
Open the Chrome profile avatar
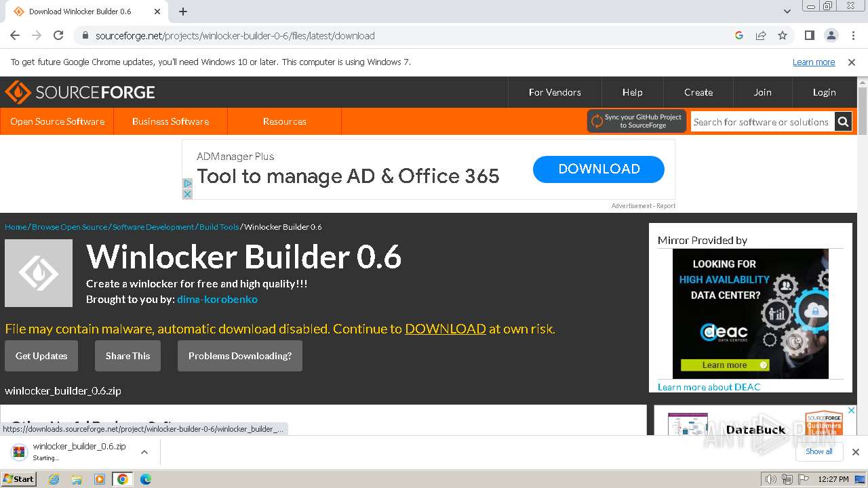pos(831,35)
